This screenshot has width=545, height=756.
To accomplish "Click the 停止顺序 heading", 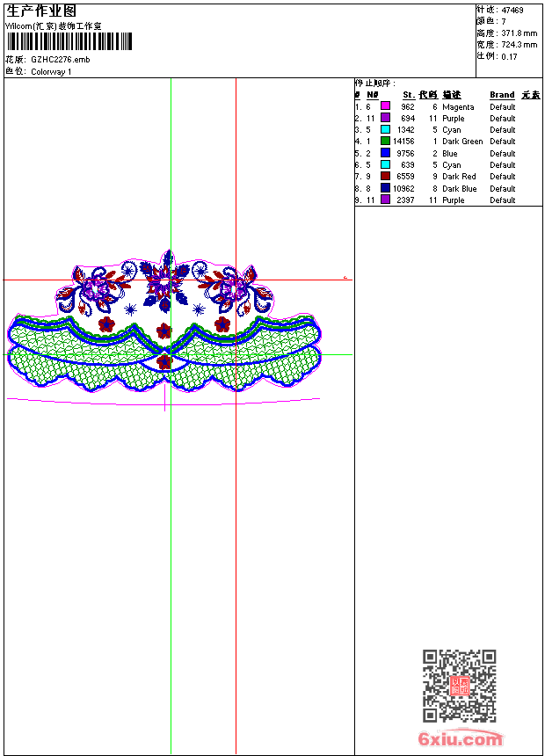I will (374, 83).
